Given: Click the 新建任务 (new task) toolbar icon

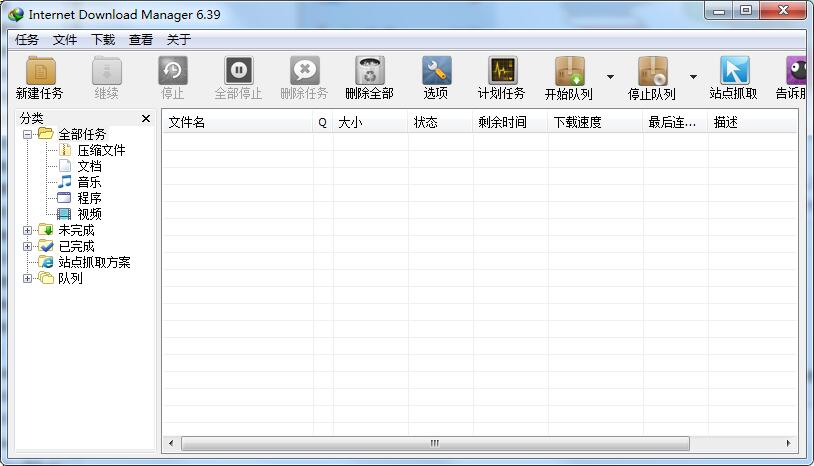Looking at the screenshot, I should (40, 71).
